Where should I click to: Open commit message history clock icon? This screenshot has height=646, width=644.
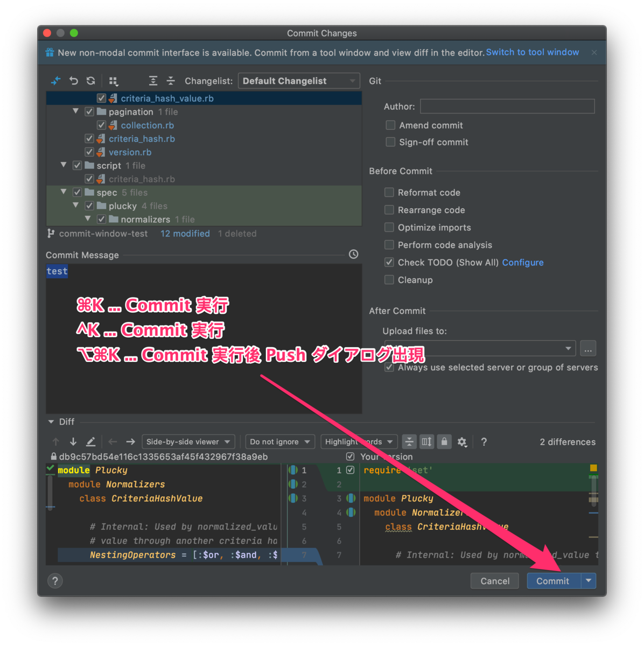353,254
